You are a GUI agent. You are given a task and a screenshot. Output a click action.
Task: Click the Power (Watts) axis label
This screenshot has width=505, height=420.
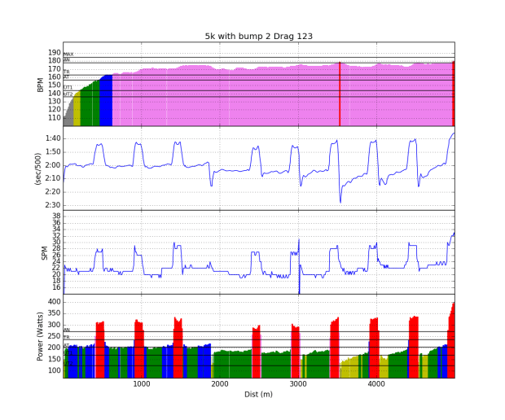42,336
